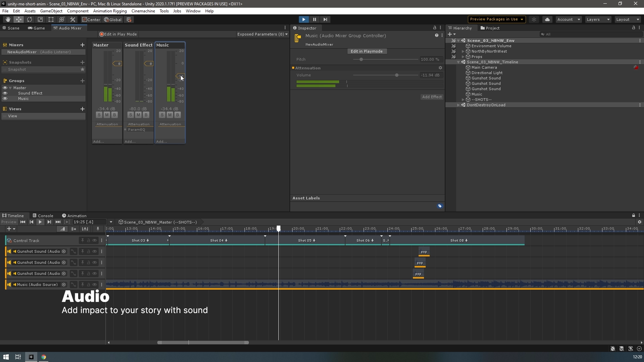Open the Exposed Parameters dropdown

(x=262, y=34)
